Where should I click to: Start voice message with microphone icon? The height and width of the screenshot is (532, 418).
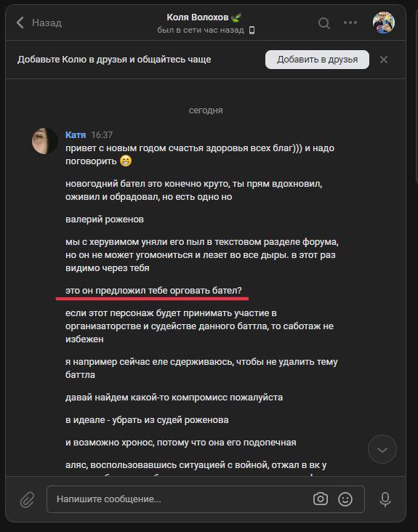coord(385,499)
